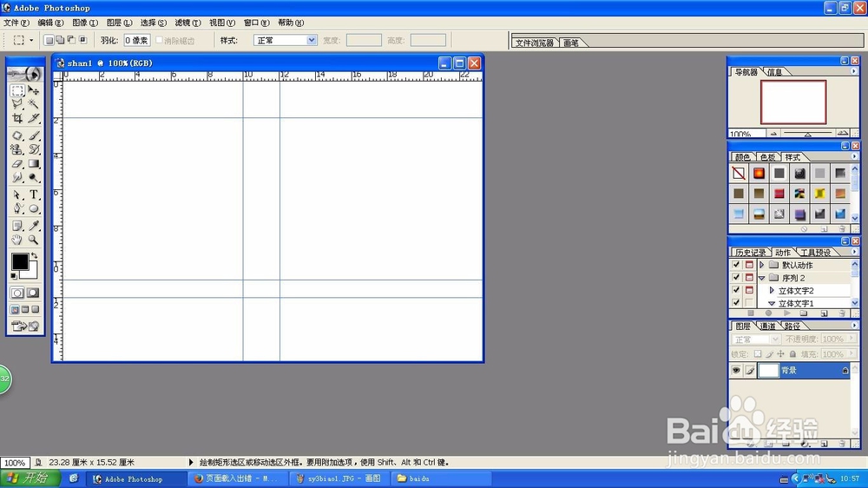The image size is (868, 488).
Task: Open the 图像 menu
Action: click(x=85, y=23)
